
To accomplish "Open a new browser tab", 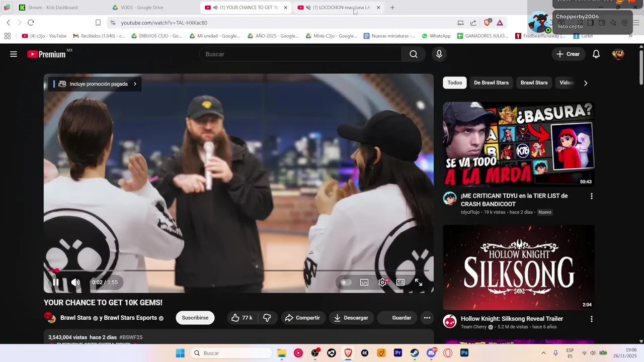I will 392,8.
